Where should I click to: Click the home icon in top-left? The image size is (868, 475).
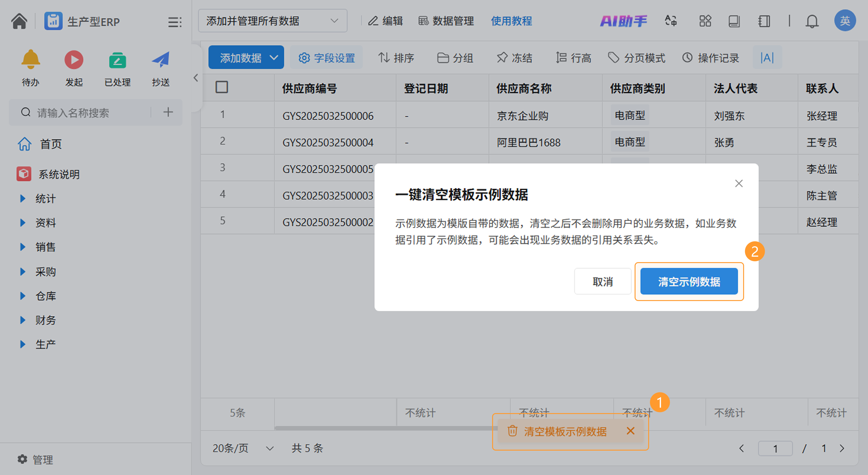pyautogui.click(x=19, y=21)
